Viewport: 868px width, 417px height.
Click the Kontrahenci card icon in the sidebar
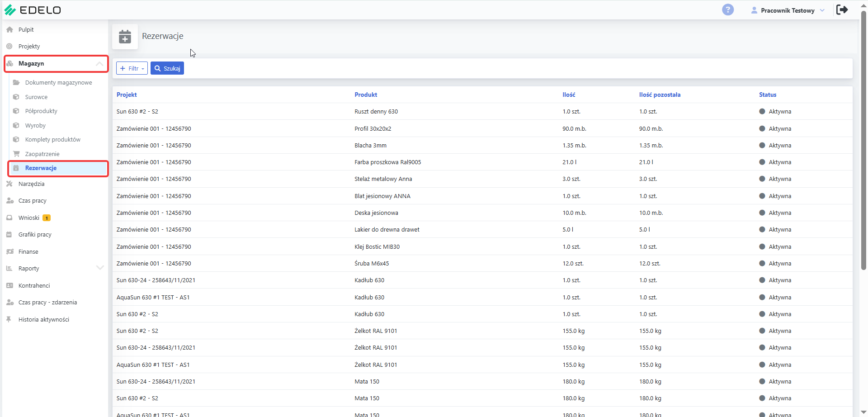click(x=9, y=285)
